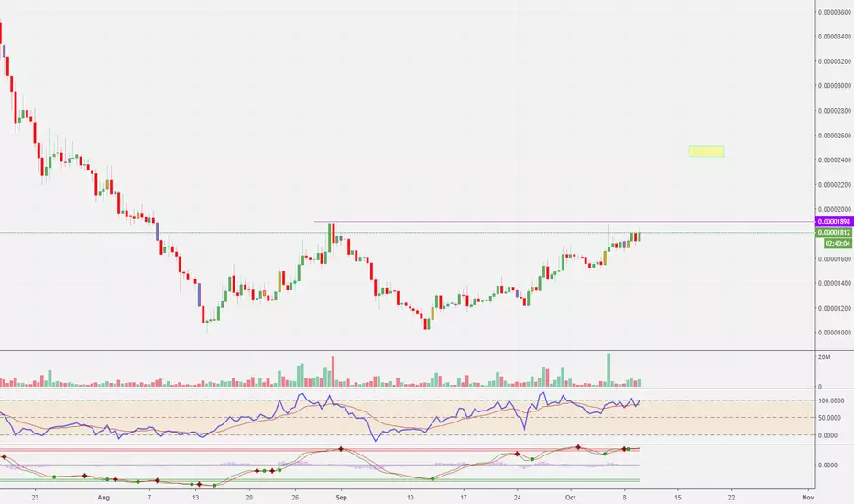
Task: Click the 0.00001600 price axis label
Action: [x=835, y=258]
